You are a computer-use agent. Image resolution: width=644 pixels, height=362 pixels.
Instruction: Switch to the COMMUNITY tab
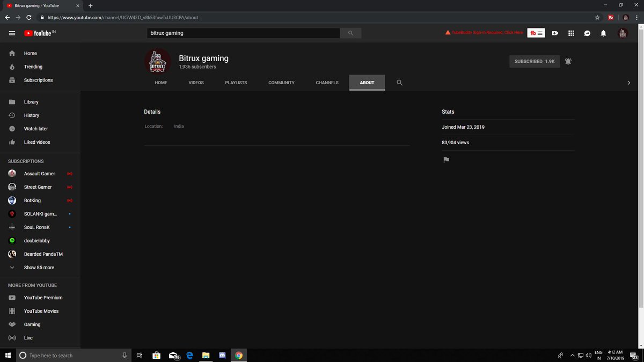pos(282,83)
